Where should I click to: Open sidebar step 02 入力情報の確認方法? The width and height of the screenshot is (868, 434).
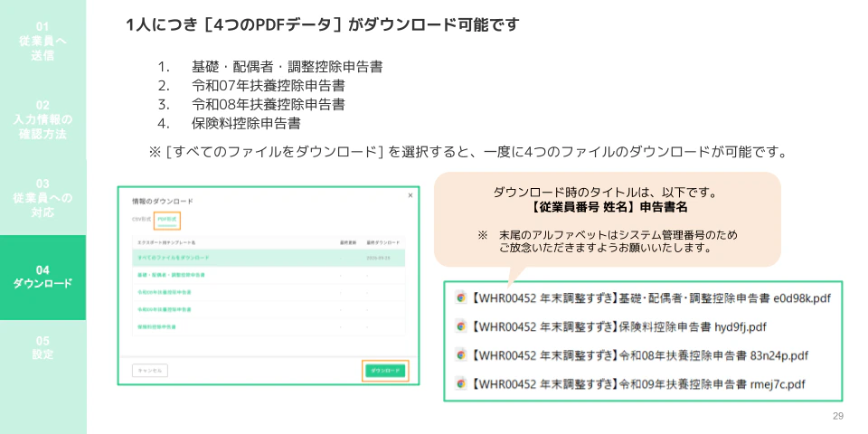(x=42, y=119)
